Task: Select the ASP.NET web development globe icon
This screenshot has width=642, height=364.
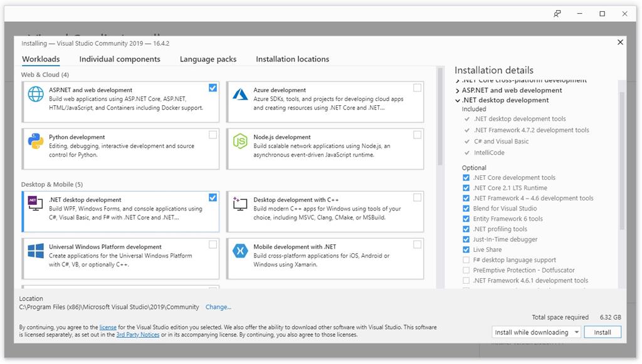Action: 36,93
